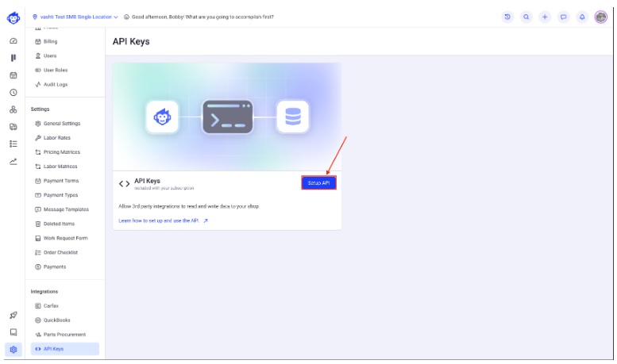Click the rocket icon in the left rail
This screenshot has width=617, height=364.
click(13, 315)
